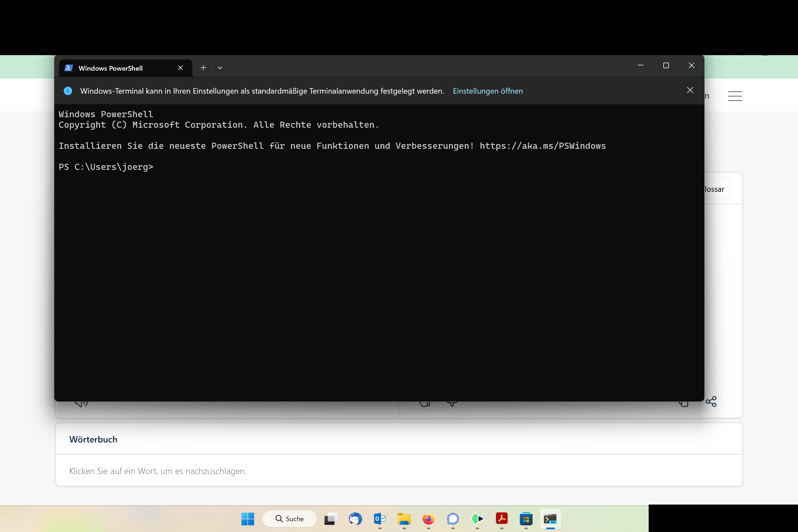Open Outlook from the taskbar

(380, 518)
